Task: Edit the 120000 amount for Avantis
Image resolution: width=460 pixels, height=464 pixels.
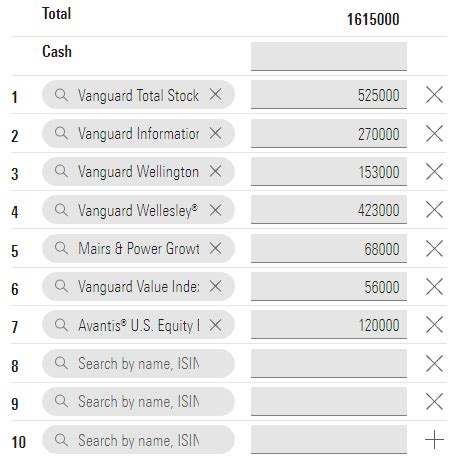Action: click(329, 325)
